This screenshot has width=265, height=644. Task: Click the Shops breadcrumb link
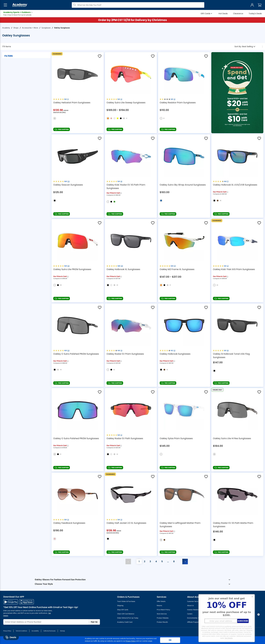pyautogui.click(x=16, y=28)
